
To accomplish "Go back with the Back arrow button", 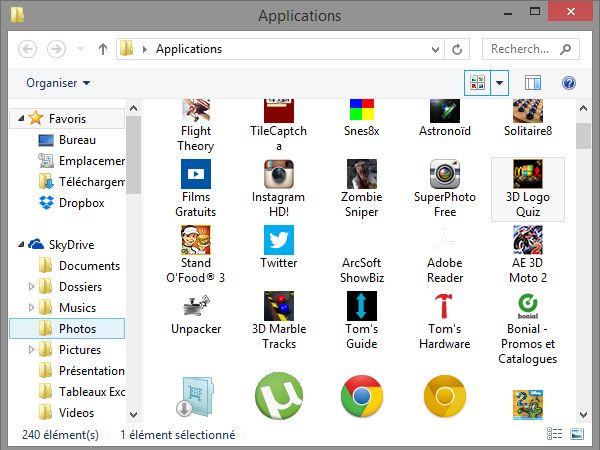I will (28, 49).
